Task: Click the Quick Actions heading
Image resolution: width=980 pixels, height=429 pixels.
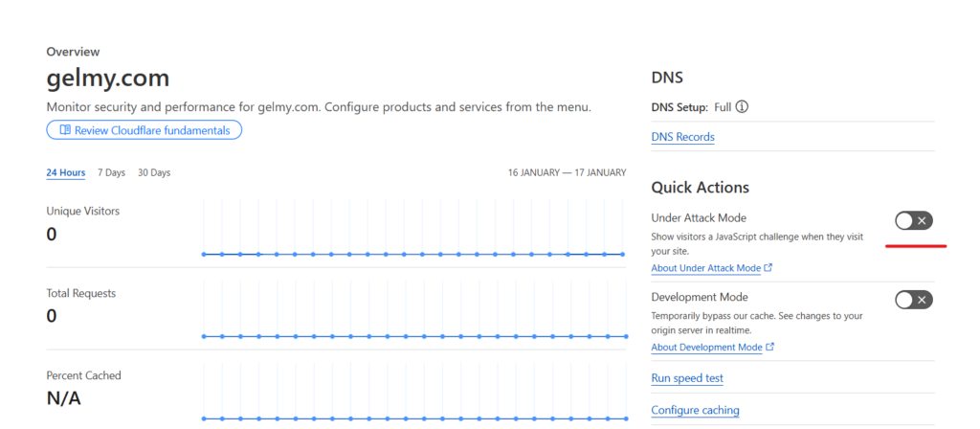Action: pyautogui.click(x=700, y=188)
